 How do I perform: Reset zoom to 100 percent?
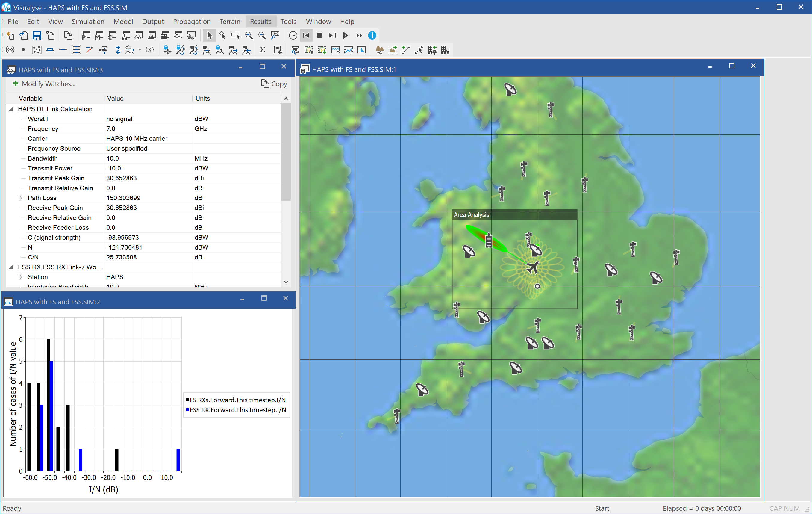(275, 35)
